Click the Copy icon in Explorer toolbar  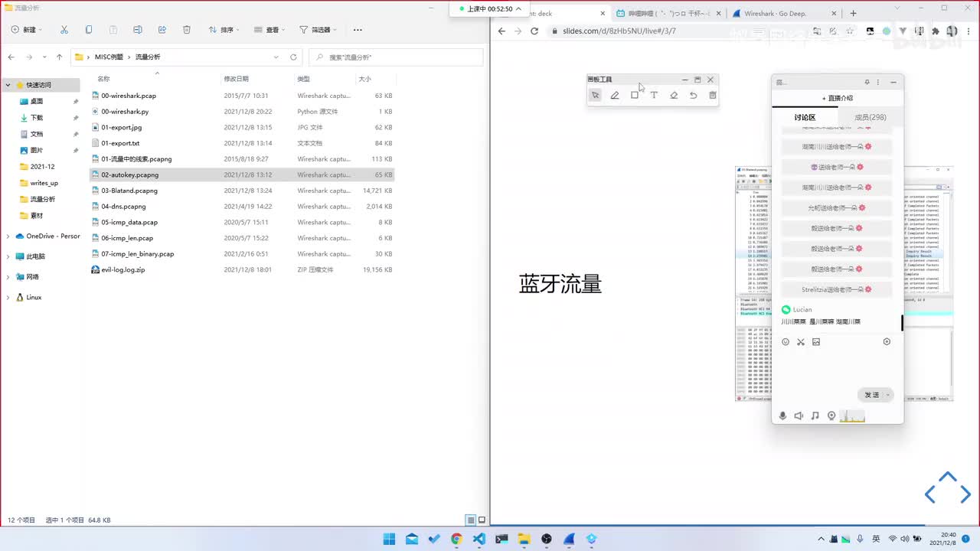89,30
